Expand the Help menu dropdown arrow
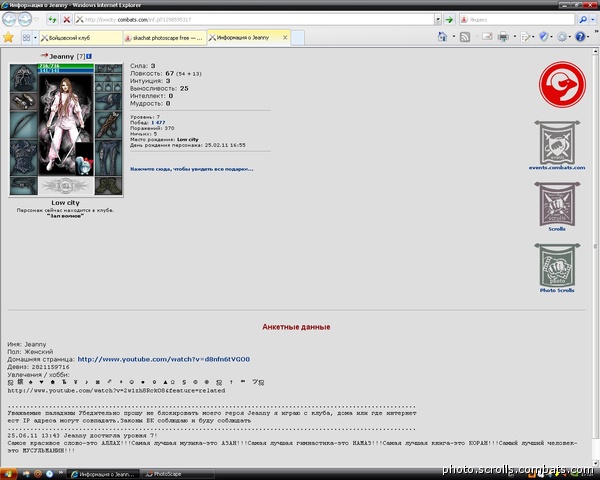600x480 pixels. [589, 37]
